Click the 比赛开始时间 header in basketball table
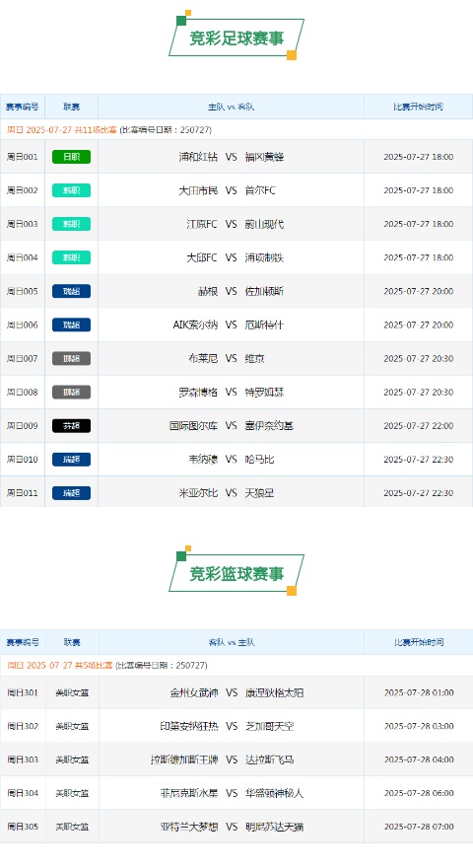This screenshot has width=473, height=868. coord(419,642)
